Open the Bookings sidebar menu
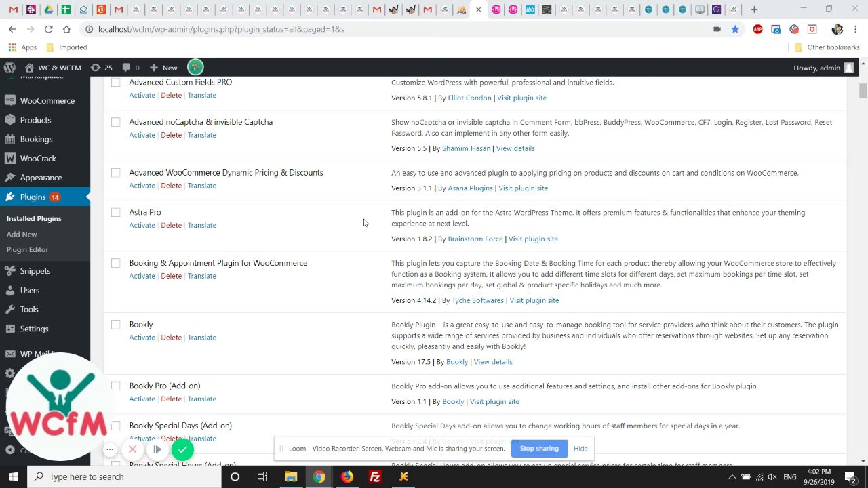Image resolution: width=868 pixels, height=488 pixels. (45, 139)
